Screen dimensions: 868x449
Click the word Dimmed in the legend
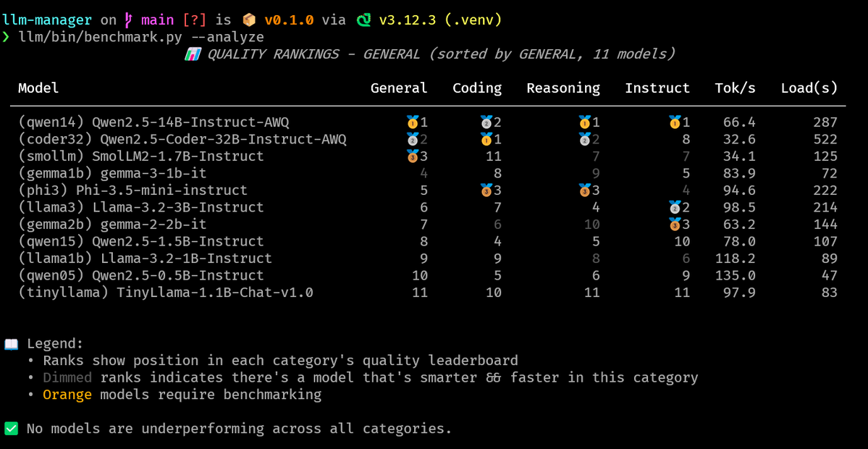(x=67, y=378)
